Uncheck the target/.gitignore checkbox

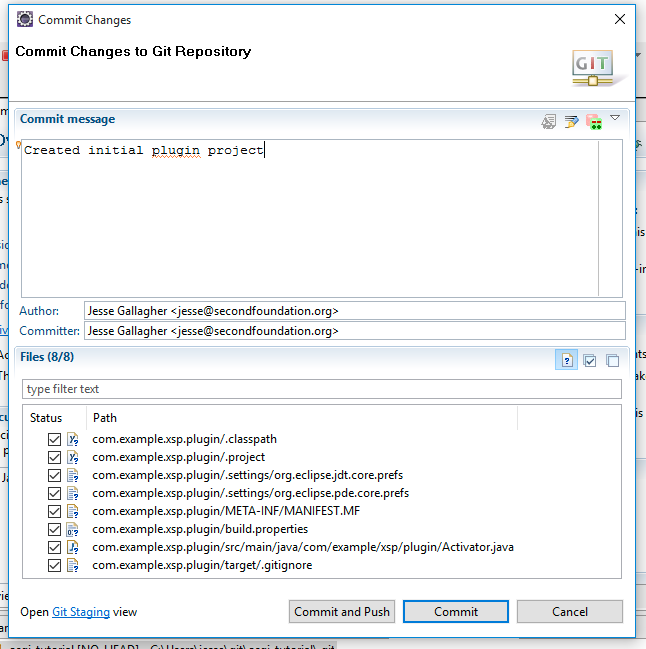[54, 565]
